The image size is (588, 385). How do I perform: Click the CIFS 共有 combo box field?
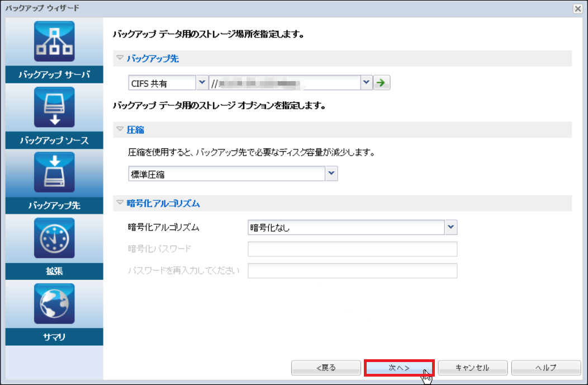coord(163,83)
